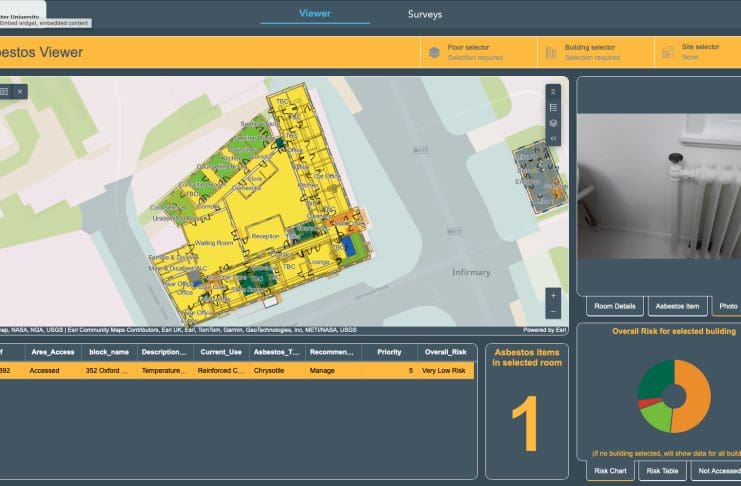
Task: Show the Asbestos Item tab
Action: [678, 306]
